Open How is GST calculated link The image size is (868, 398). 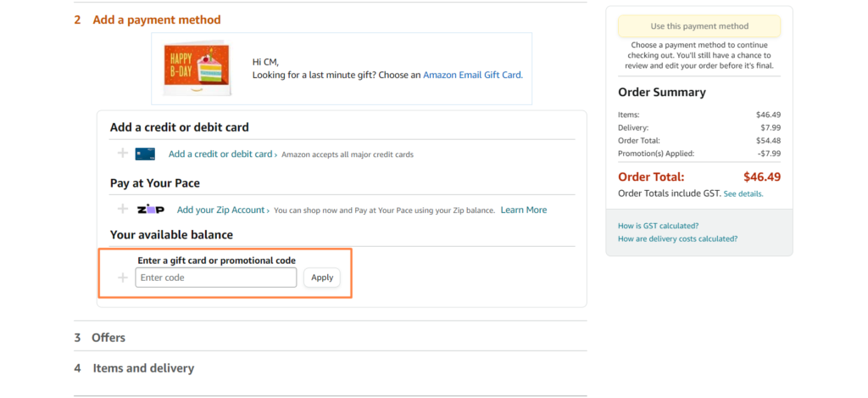[x=659, y=226]
